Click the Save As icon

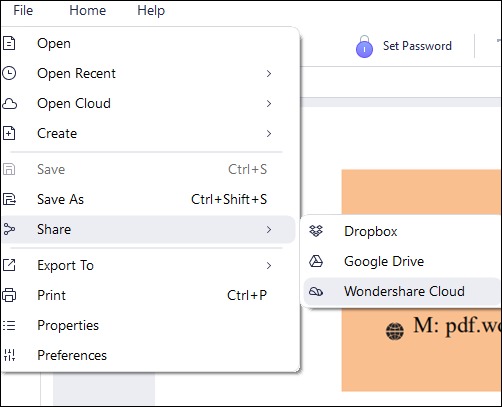point(9,199)
